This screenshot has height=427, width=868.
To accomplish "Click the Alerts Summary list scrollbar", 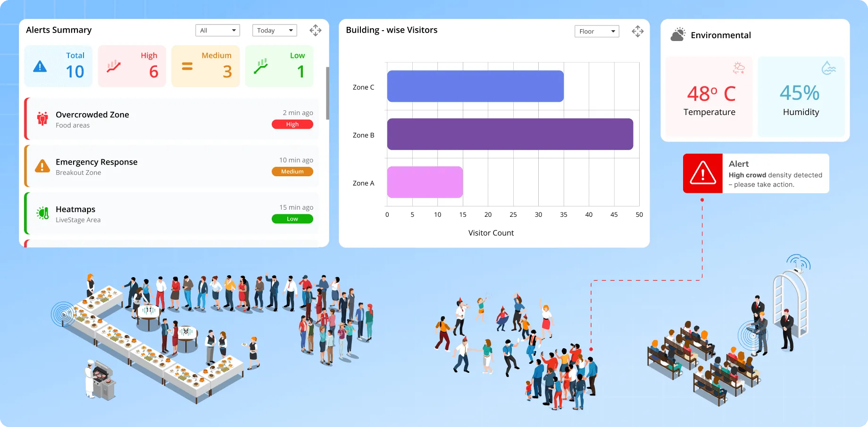I will point(327,93).
